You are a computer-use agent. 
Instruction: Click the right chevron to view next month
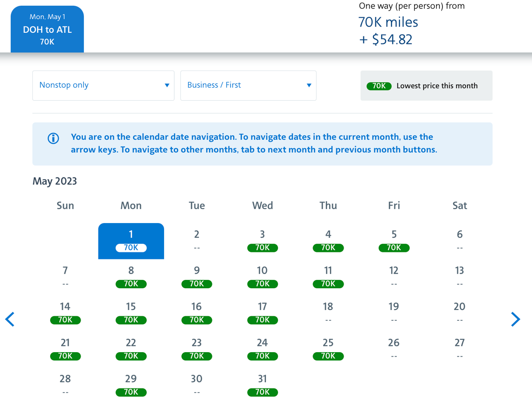coord(516,319)
